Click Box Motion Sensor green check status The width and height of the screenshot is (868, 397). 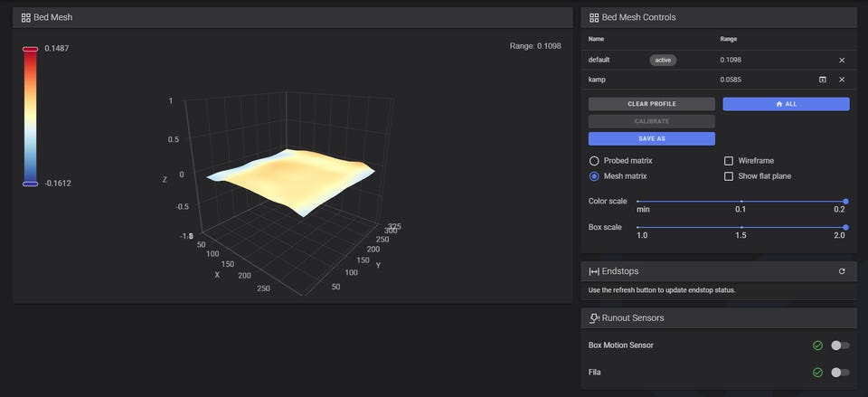pos(817,345)
